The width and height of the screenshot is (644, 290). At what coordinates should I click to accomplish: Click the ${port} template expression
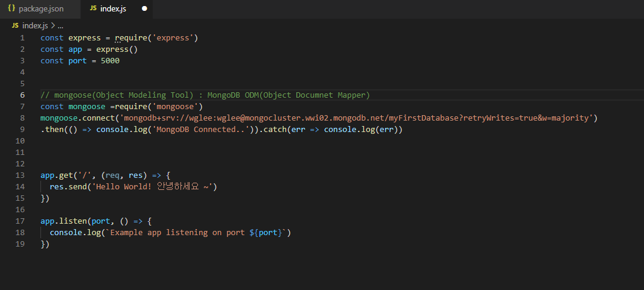click(266, 233)
